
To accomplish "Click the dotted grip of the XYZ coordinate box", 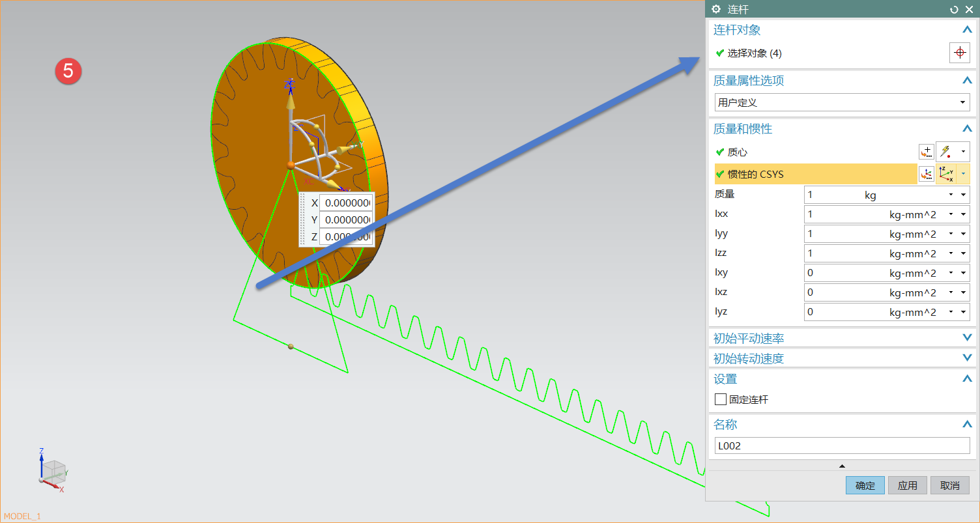I will (302, 219).
